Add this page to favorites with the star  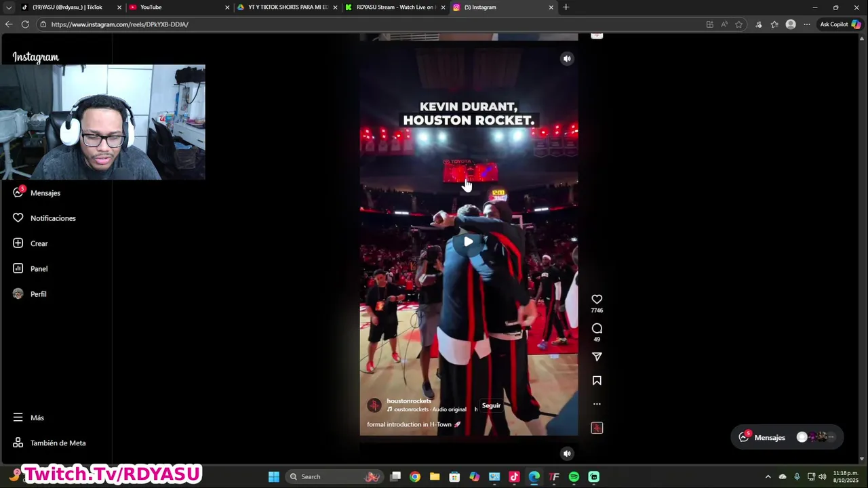click(739, 24)
